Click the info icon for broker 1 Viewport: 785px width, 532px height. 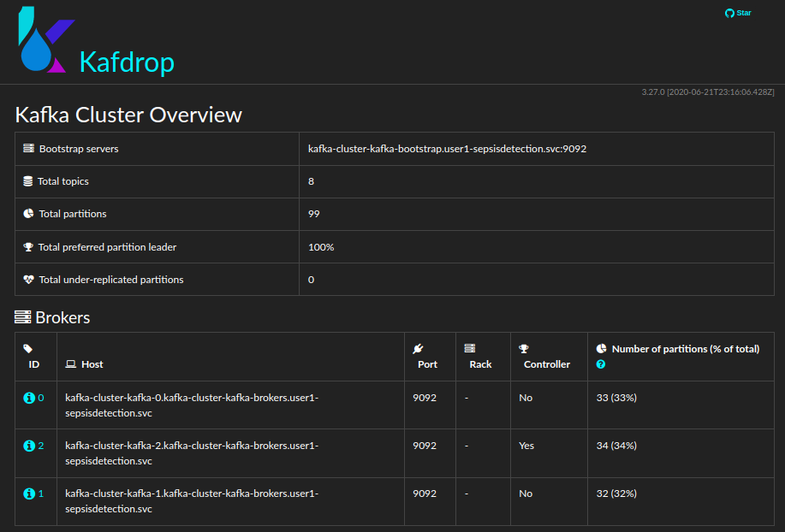pyautogui.click(x=29, y=494)
